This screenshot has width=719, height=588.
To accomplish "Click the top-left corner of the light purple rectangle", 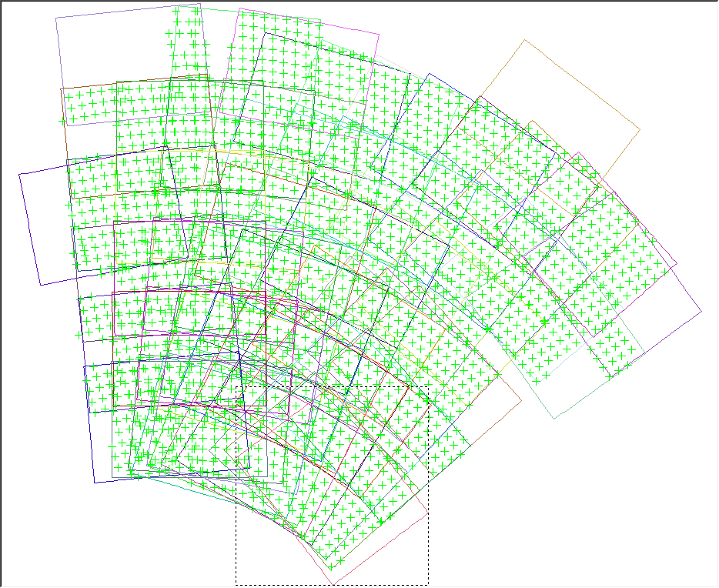I will (56, 18).
